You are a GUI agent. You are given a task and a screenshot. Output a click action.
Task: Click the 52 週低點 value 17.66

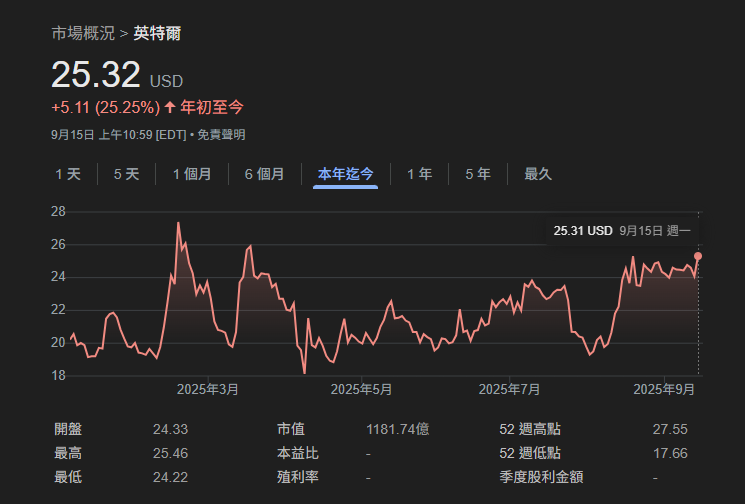670,453
